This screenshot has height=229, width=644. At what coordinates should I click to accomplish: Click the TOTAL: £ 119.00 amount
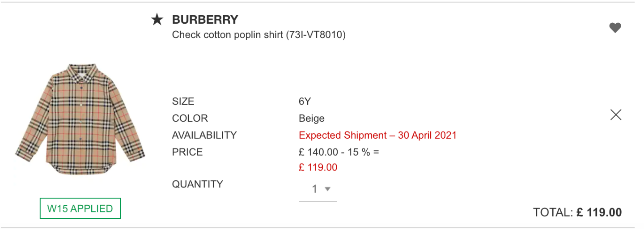pos(577,212)
